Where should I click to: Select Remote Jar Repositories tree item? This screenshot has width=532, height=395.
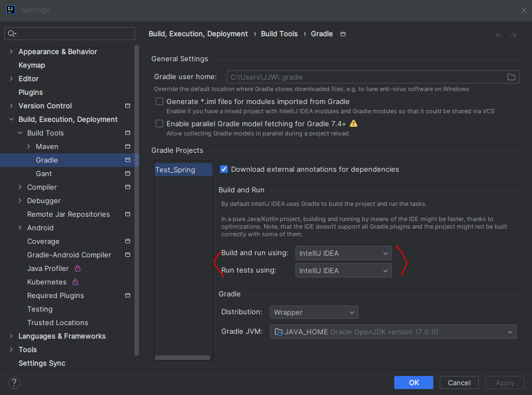pos(68,214)
